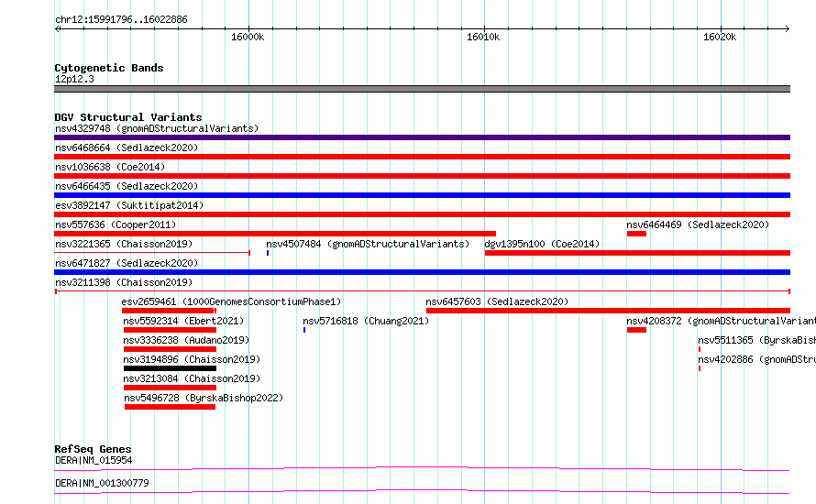Open the nsv3211398 (Chaisson2019) label

(124, 282)
